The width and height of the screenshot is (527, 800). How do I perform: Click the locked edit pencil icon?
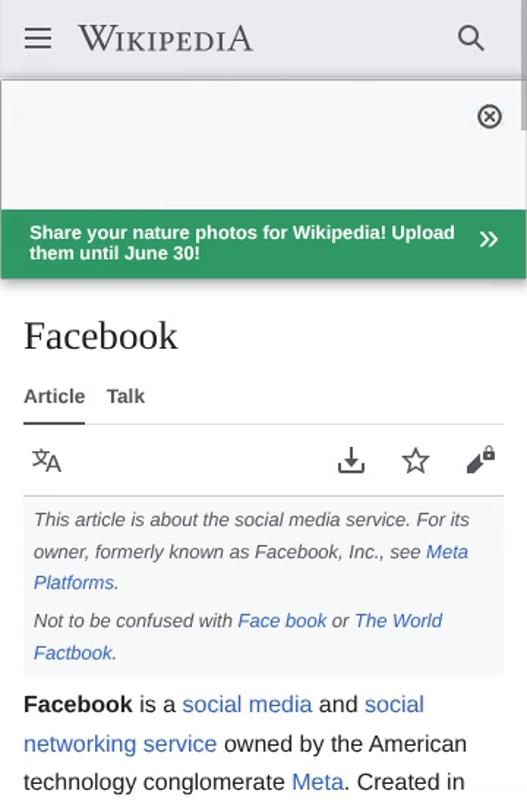480,460
